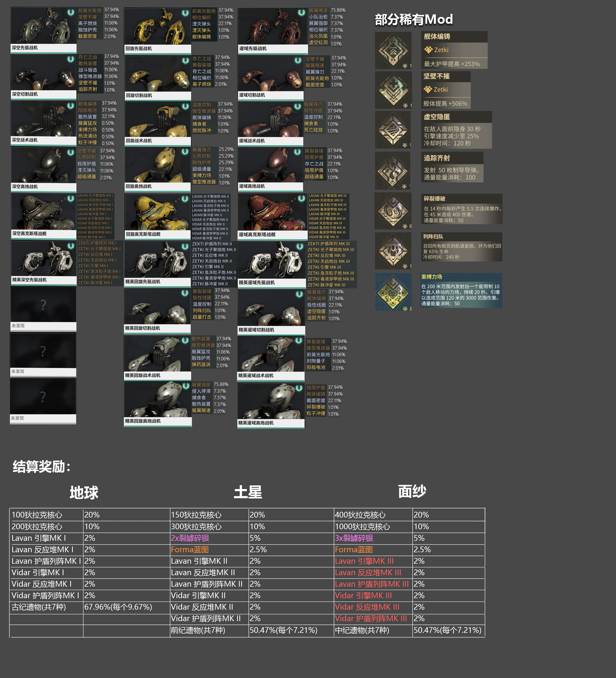Select the first 未发现 unknown enemy card
Screen dimensions: 616x678
tap(43, 309)
